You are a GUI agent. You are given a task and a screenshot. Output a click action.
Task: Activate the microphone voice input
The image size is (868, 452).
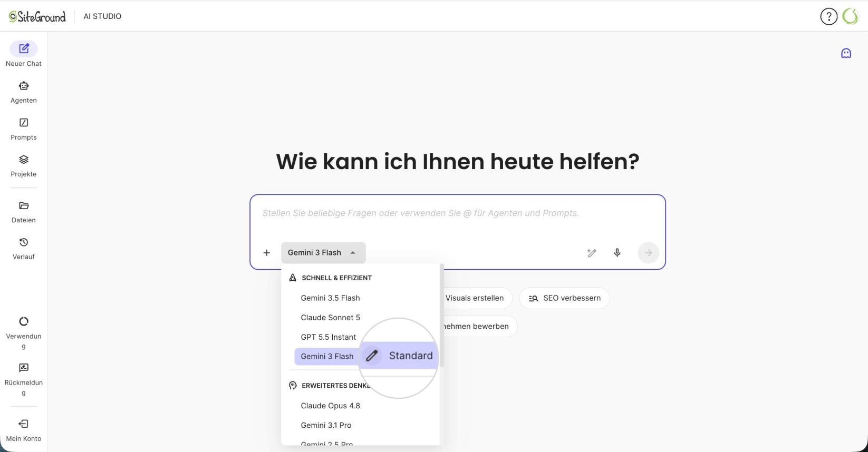(x=617, y=253)
